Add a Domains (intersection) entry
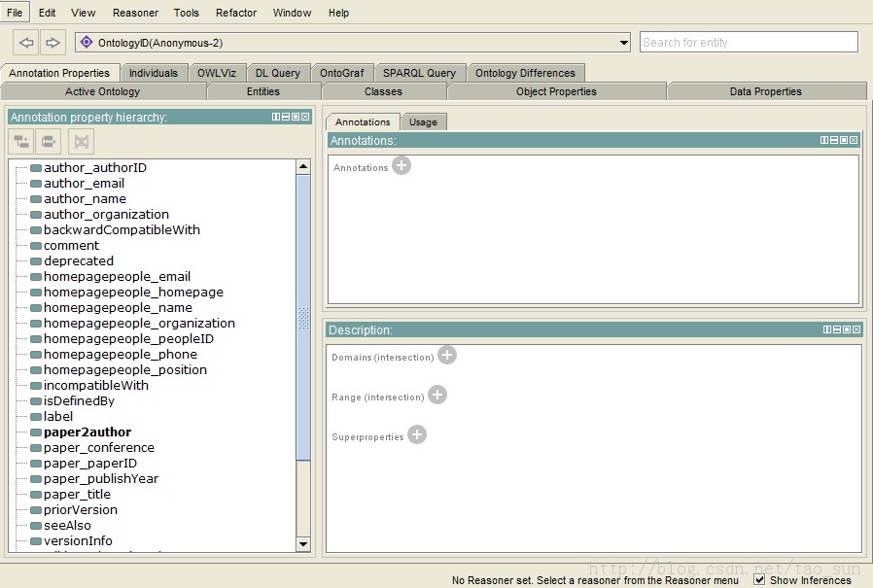 [447, 356]
